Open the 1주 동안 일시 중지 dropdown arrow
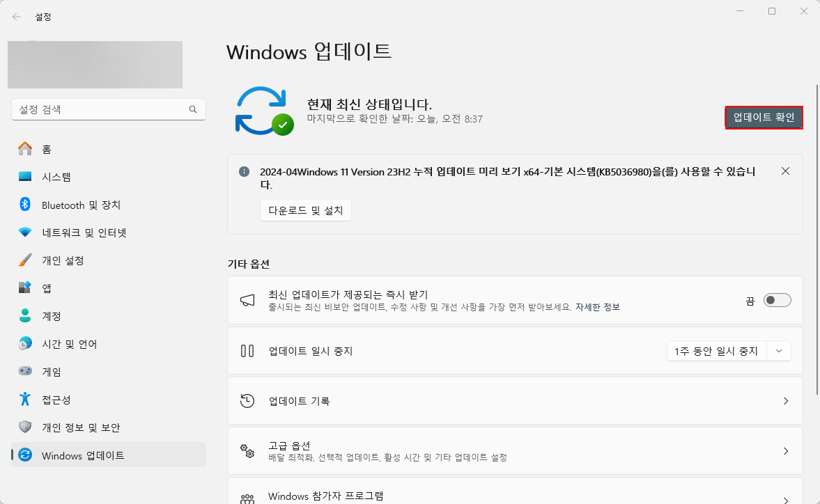Screen dimensions: 820x504 (779, 351)
